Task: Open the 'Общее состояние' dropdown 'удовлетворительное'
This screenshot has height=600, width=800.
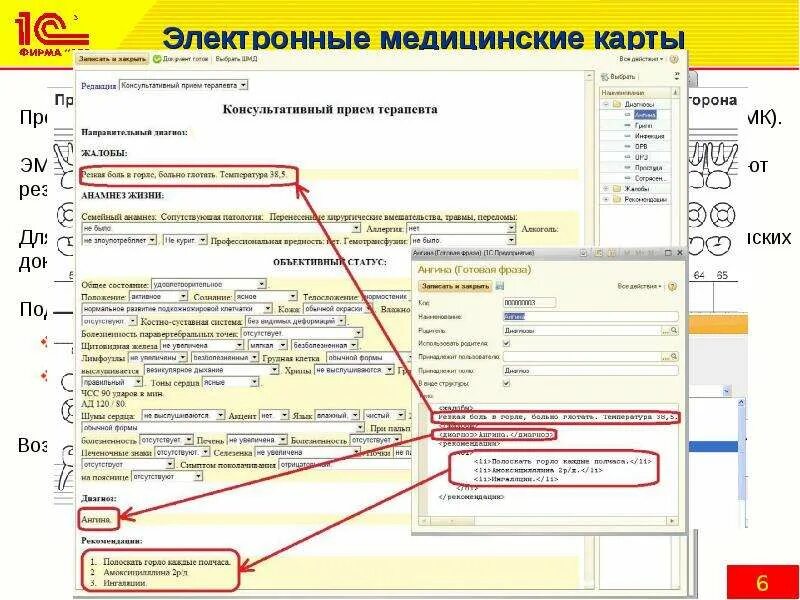Action: tap(261, 284)
